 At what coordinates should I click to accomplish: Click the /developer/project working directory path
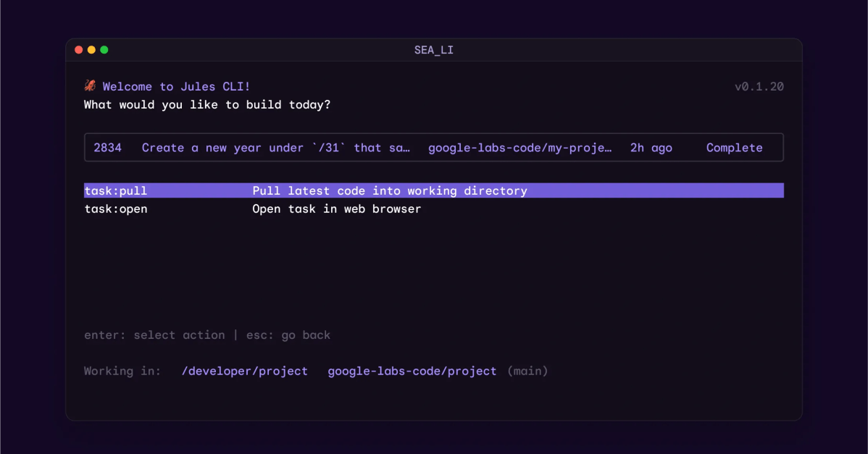244,371
